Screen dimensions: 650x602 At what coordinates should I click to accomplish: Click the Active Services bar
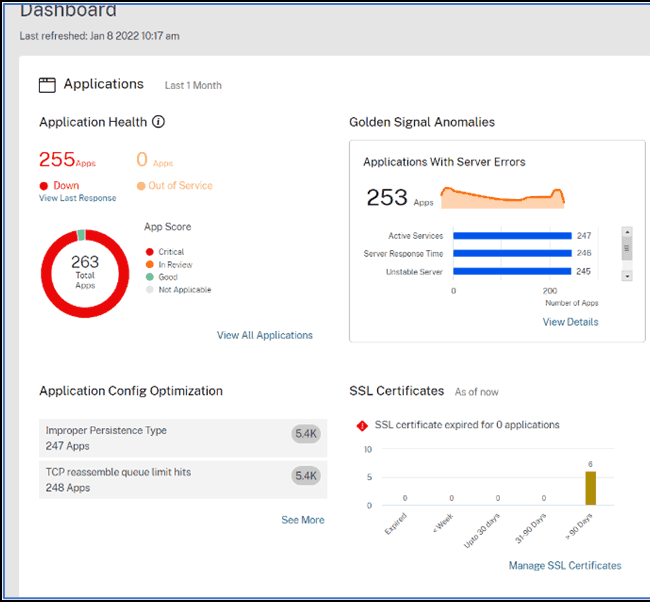coord(512,236)
